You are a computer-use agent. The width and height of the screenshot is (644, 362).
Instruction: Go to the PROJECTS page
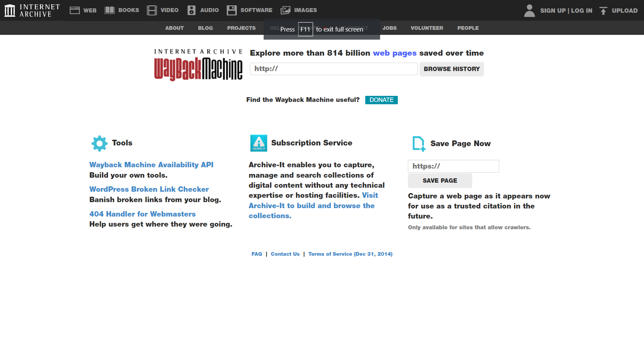241,28
